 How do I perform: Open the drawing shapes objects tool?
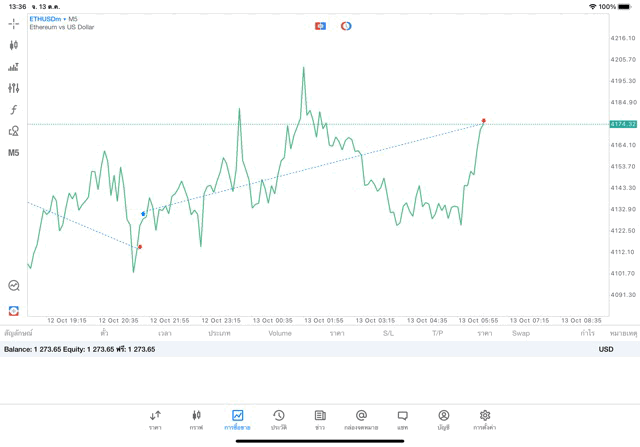[x=14, y=131]
